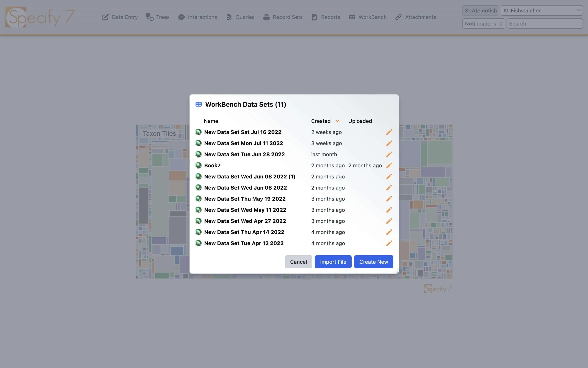Open the Queries menu item
This screenshot has width=588, height=368.
(x=240, y=17)
